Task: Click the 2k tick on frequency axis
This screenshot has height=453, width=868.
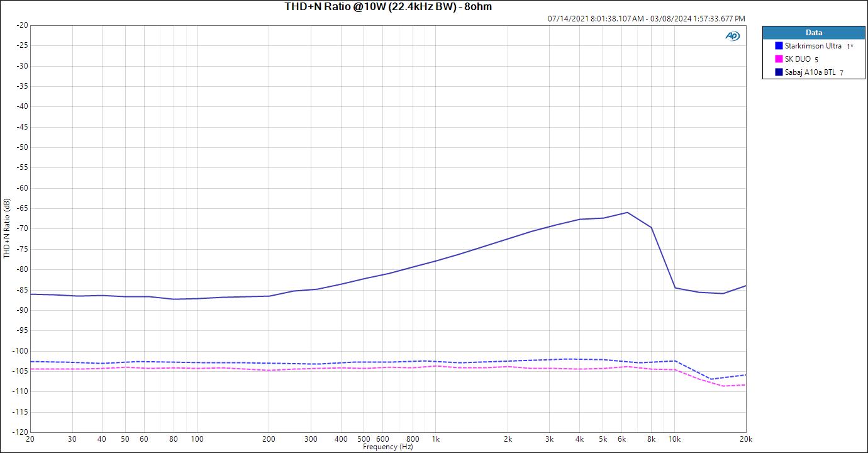Action: tap(508, 439)
